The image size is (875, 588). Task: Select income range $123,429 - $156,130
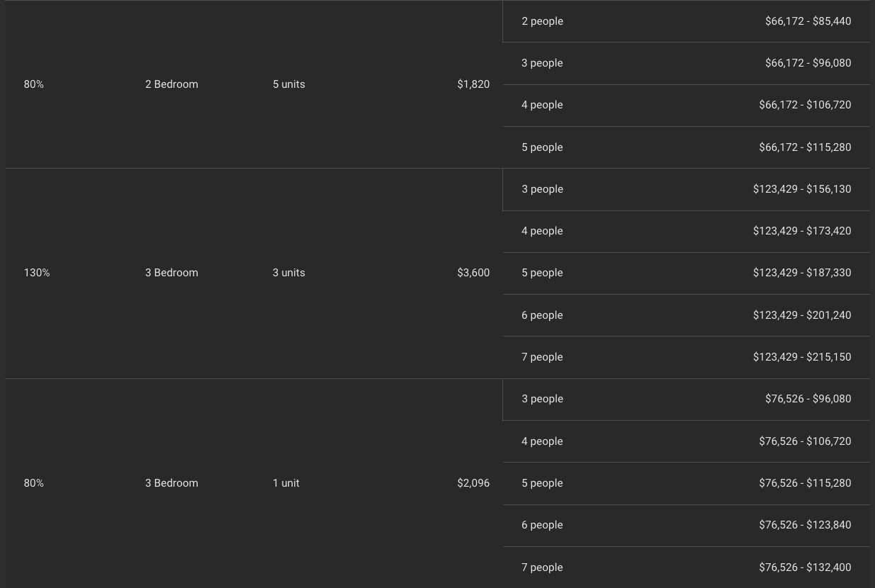click(802, 189)
